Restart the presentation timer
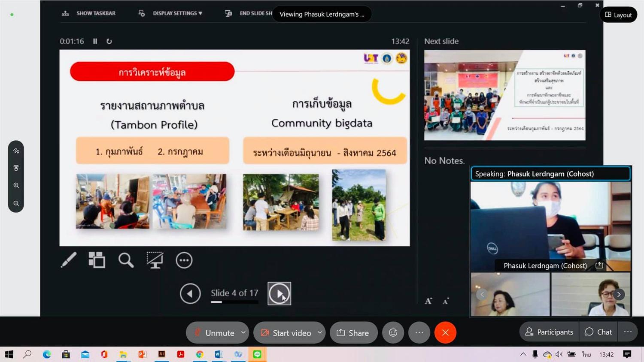Image resolution: width=644 pixels, height=362 pixels. [x=109, y=41]
